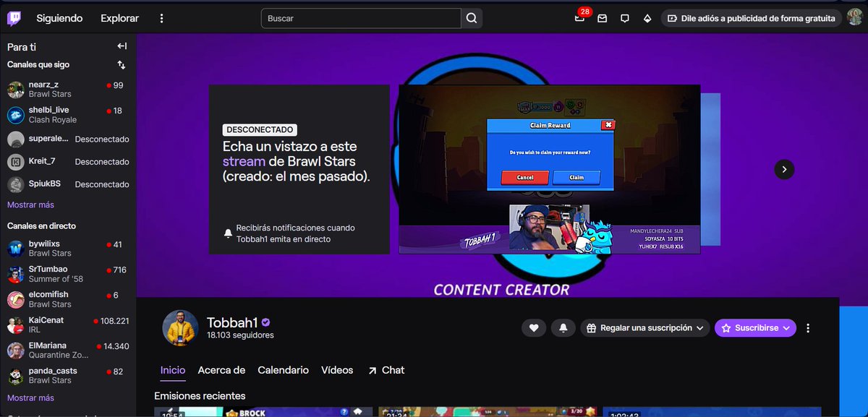Go to Siguiendo in top navigation
This screenshot has width=868, height=417.
click(59, 18)
